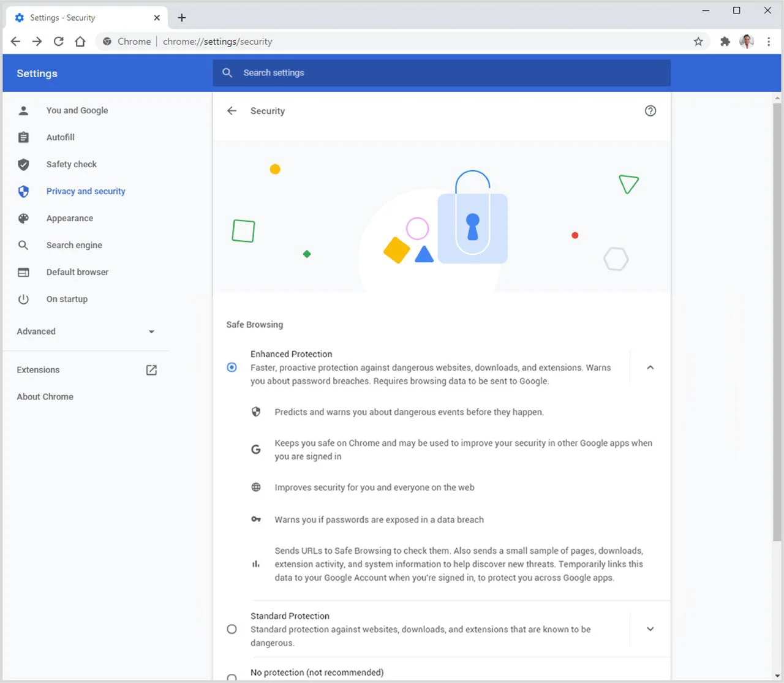Open a new tab with the plus button

182,18
